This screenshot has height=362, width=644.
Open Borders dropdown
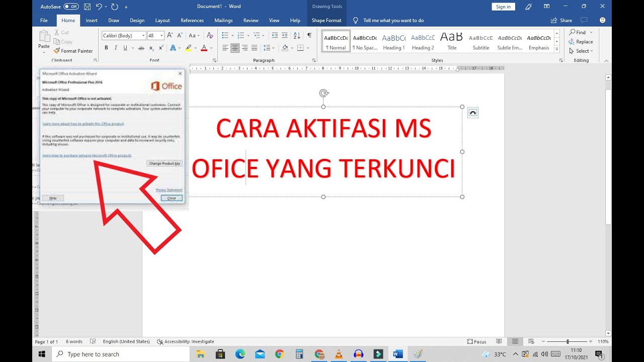(307, 48)
